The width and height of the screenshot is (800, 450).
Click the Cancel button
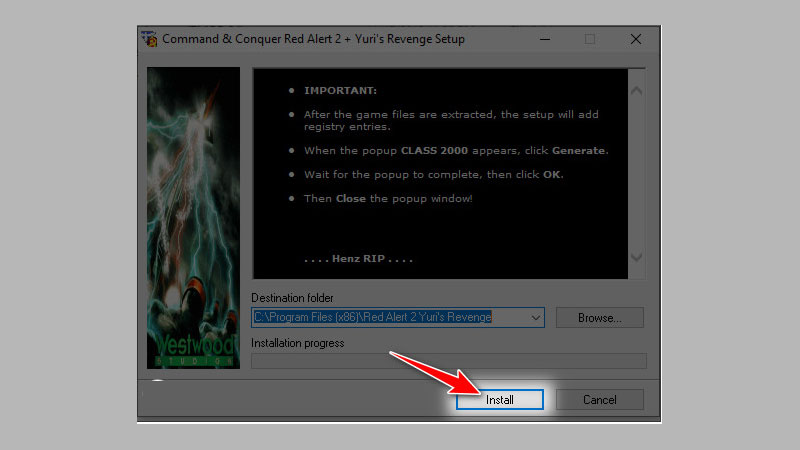(599, 399)
